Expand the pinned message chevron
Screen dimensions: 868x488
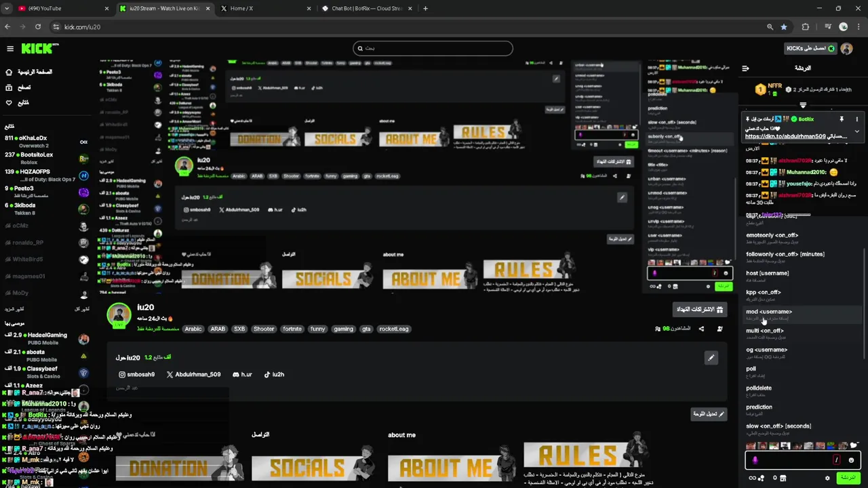[857, 131]
